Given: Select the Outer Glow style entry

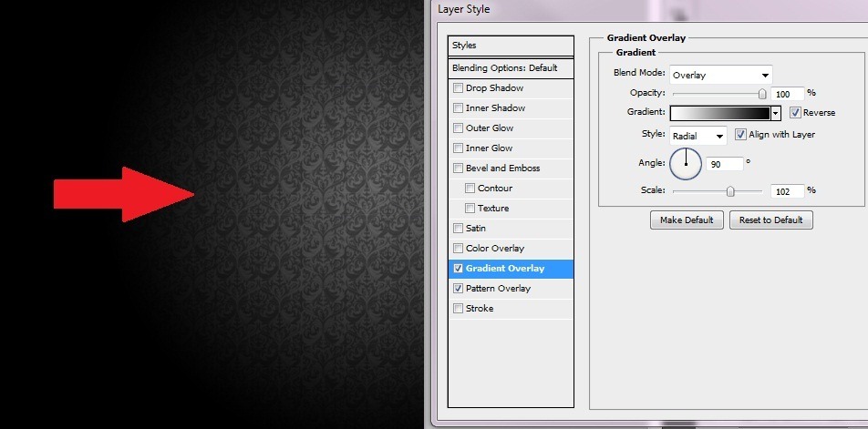Looking at the screenshot, I should [511, 128].
